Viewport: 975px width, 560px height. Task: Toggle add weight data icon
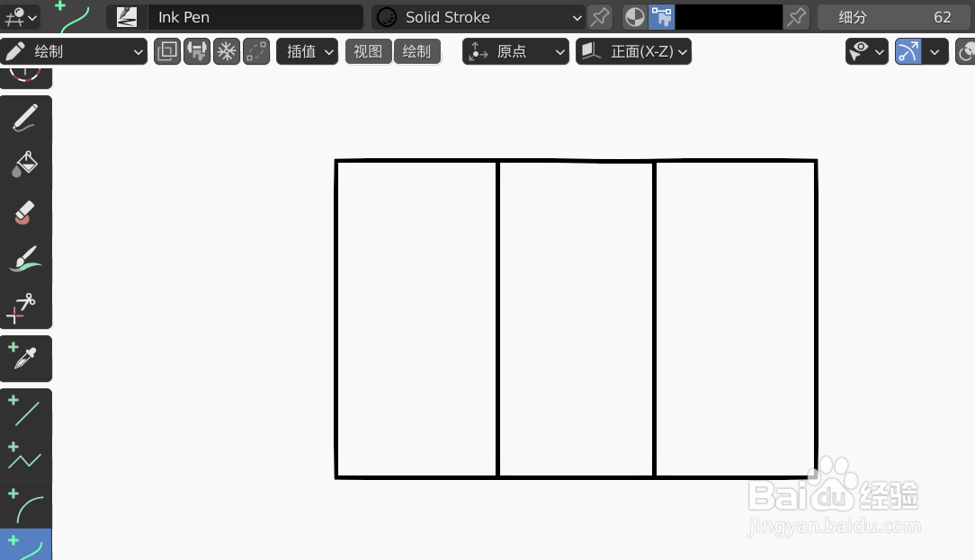[x=197, y=51]
